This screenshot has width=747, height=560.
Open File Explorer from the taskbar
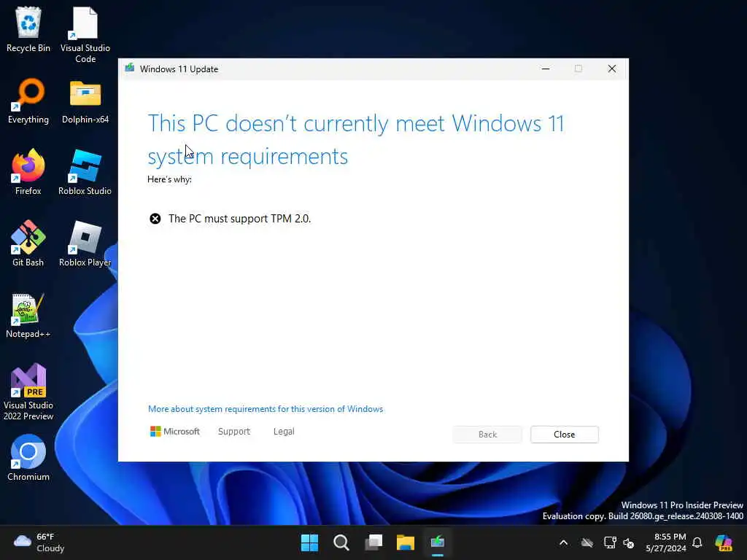click(x=406, y=542)
